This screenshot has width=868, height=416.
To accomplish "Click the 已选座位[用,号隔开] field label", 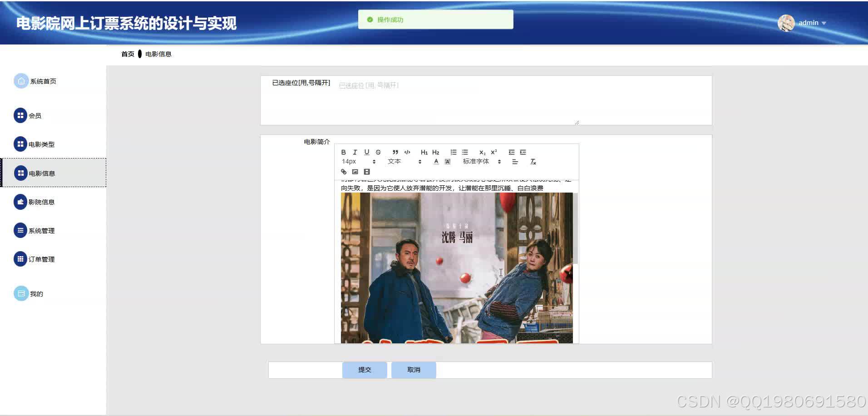I will (x=301, y=83).
